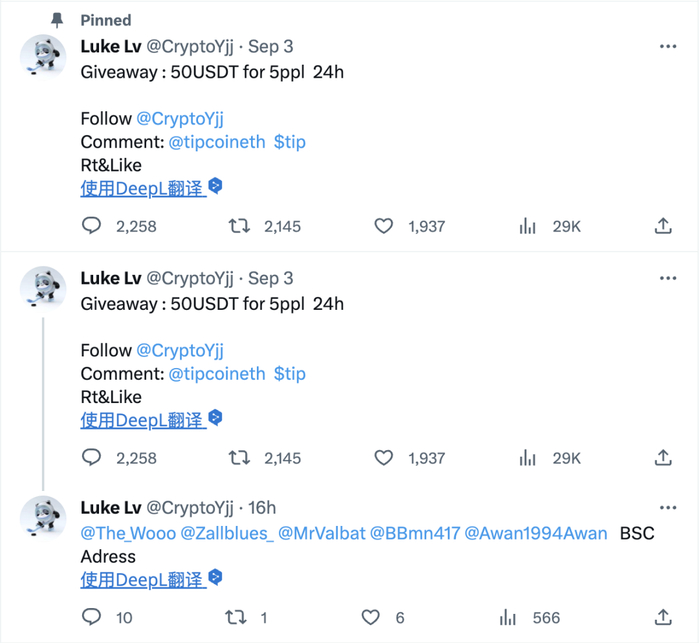
Task: Click Luke Lv's avatar on the pinned tweet
Action: click(43, 57)
